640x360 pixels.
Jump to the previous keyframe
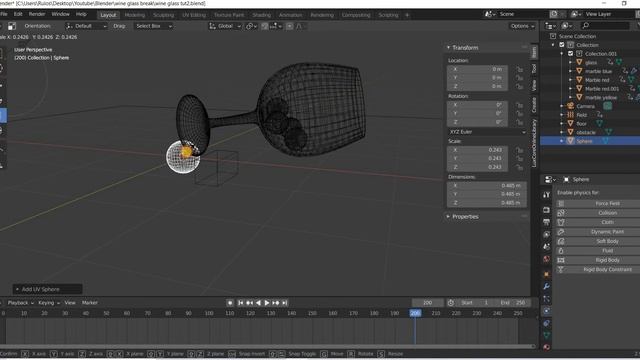point(249,302)
